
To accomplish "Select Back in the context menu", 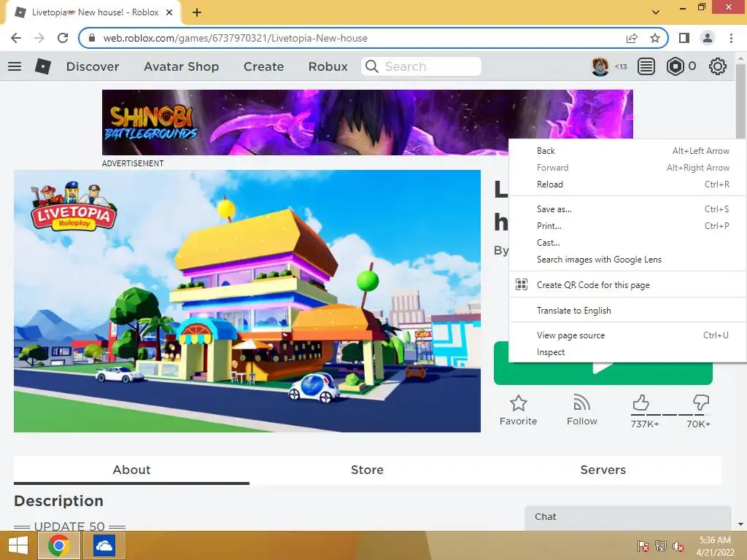I will coord(628,151).
